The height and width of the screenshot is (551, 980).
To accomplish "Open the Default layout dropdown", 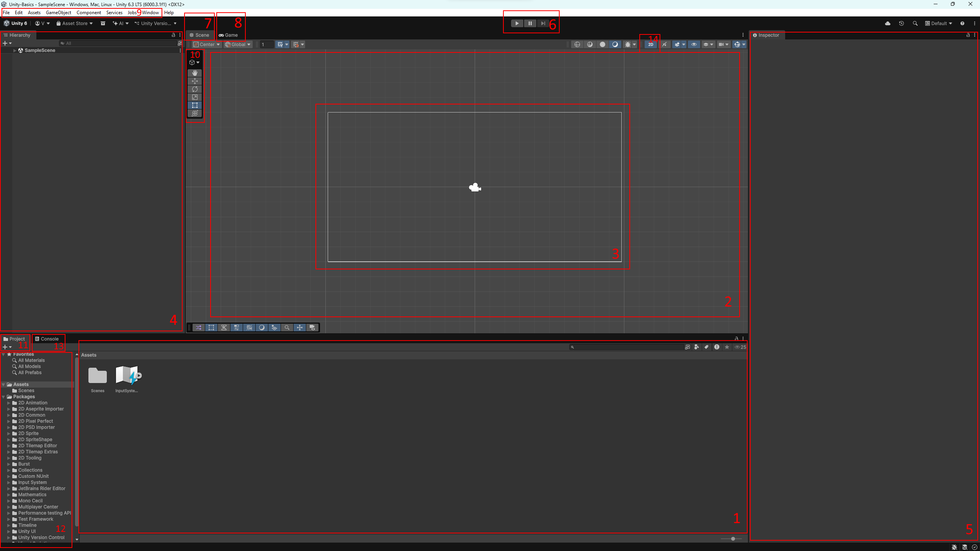I will 939,23.
